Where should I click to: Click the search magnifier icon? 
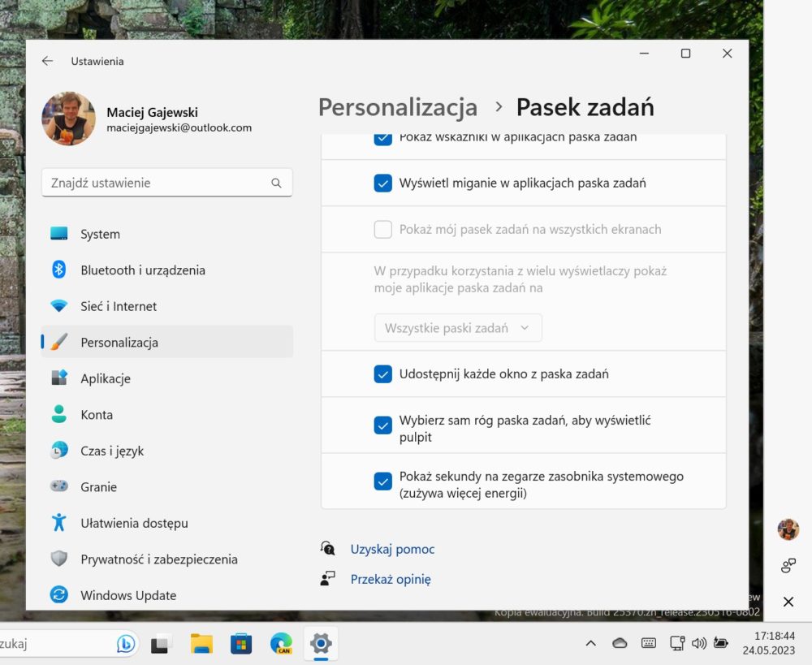pos(277,183)
